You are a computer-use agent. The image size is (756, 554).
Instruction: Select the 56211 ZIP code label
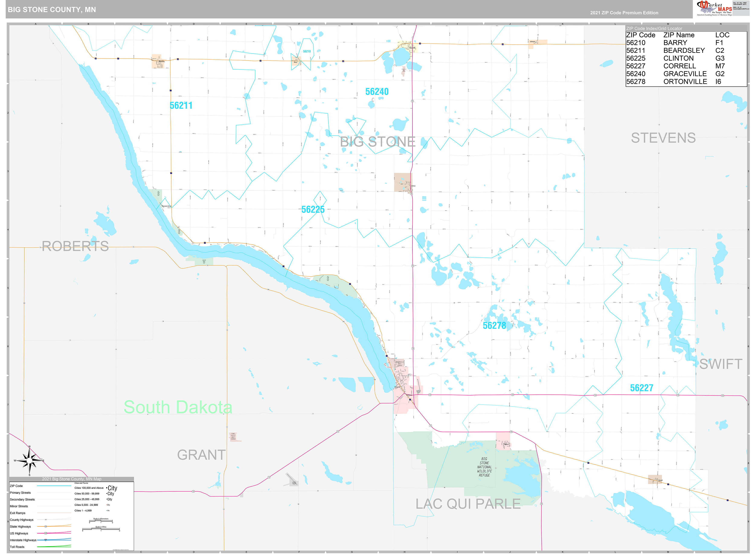[x=181, y=105]
